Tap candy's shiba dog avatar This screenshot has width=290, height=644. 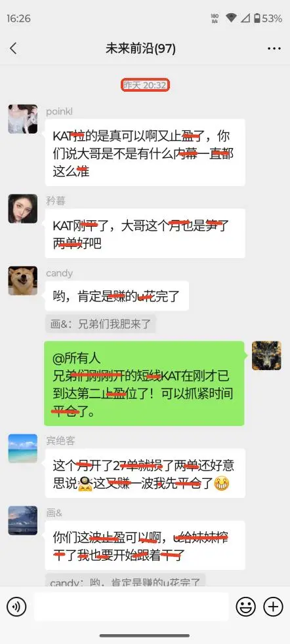click(x=22, y=280)
